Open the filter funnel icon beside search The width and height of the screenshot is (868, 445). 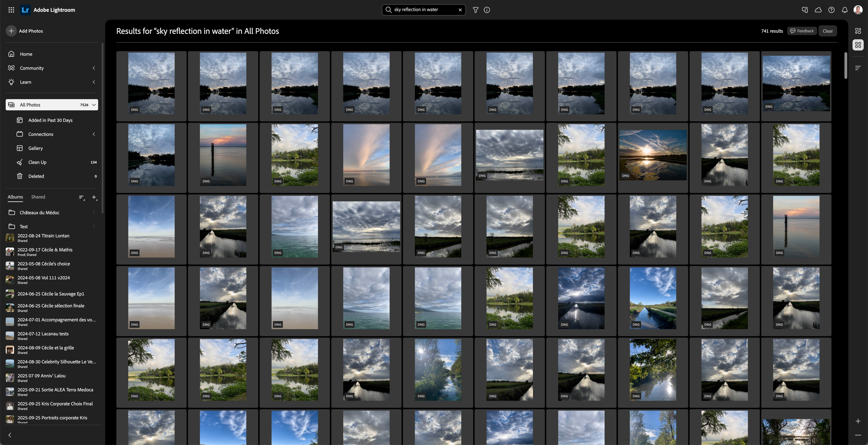475,10
